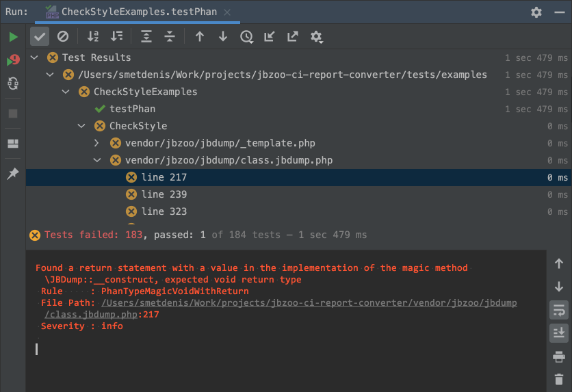Toggle soft-wrap in console output
This screenshot has width=572, height=392.
(x=559, y=311)
